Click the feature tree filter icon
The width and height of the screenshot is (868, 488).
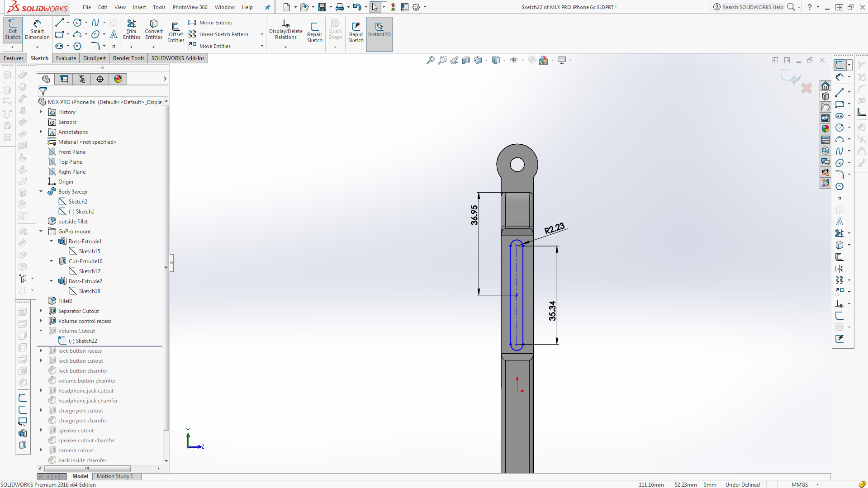(43, 91)
